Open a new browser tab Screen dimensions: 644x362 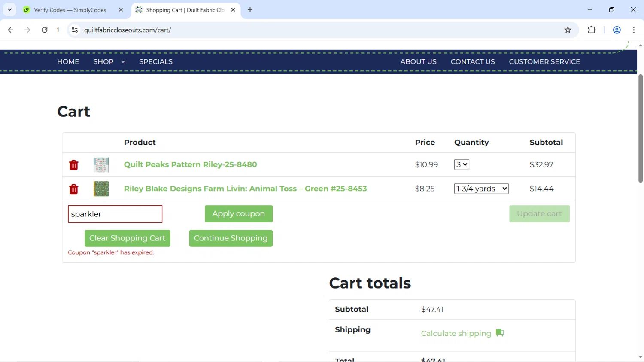pos(250,10)
